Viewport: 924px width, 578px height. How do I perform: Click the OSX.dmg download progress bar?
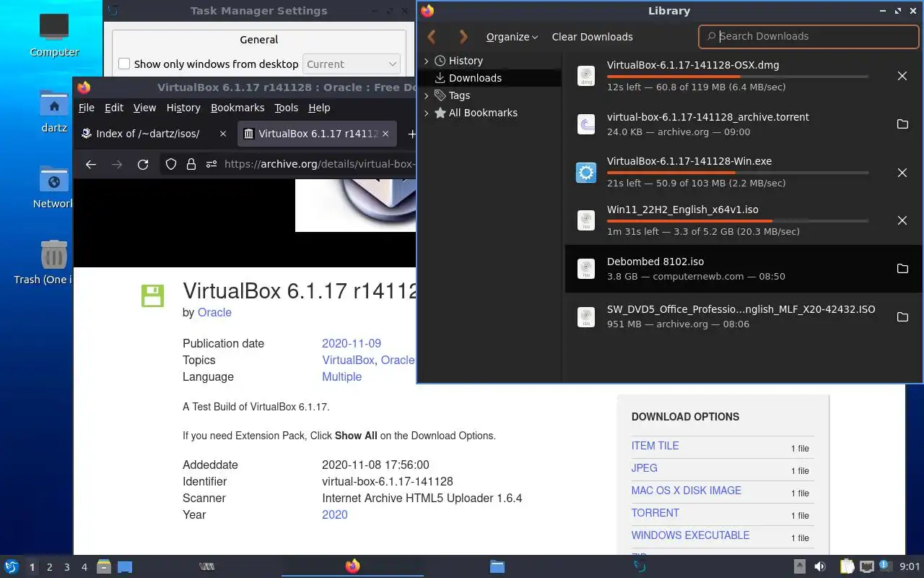click(737, 77)
